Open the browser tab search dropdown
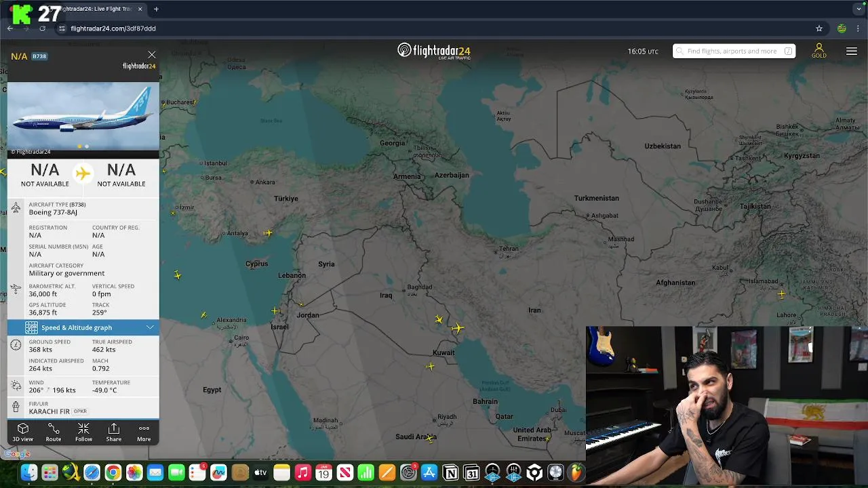 tap(859, 9)
